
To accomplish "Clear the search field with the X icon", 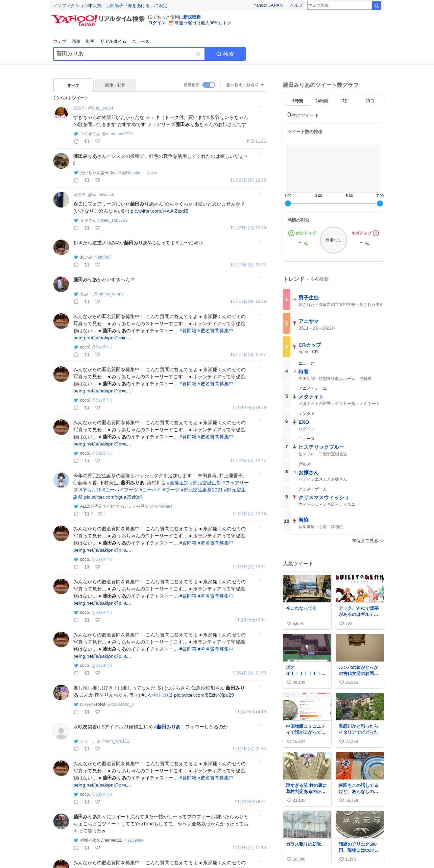I will [x=198, y=54].
